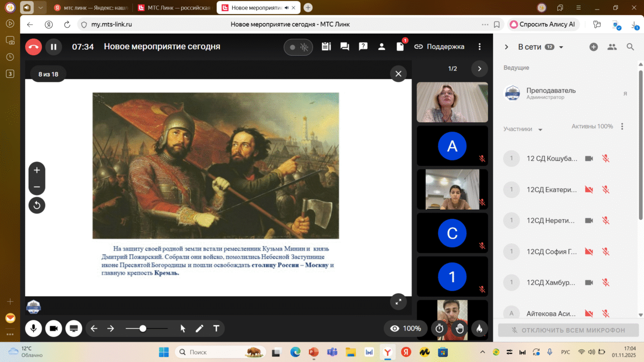This screenshot has width=644, height=362.
Task: Open the timer tool
Action: point(439,328)
